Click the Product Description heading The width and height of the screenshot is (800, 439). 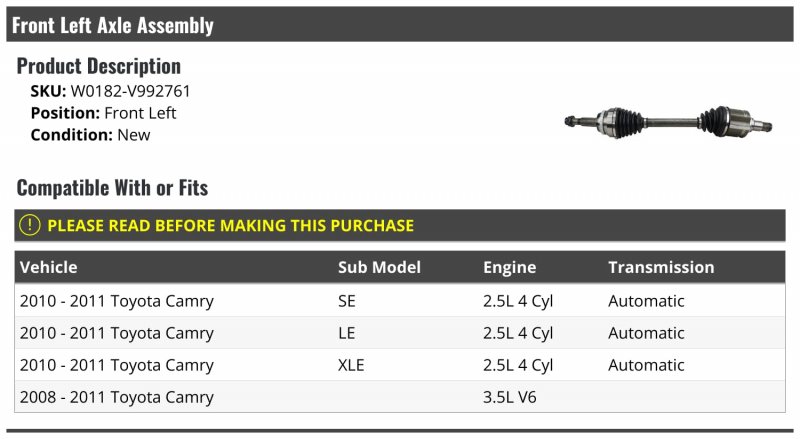tap(99, 66)
